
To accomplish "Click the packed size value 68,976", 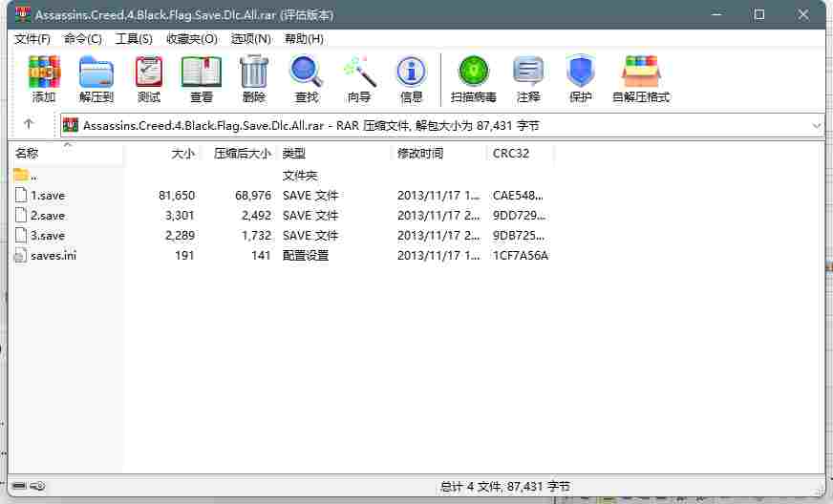I will [253, 196].
